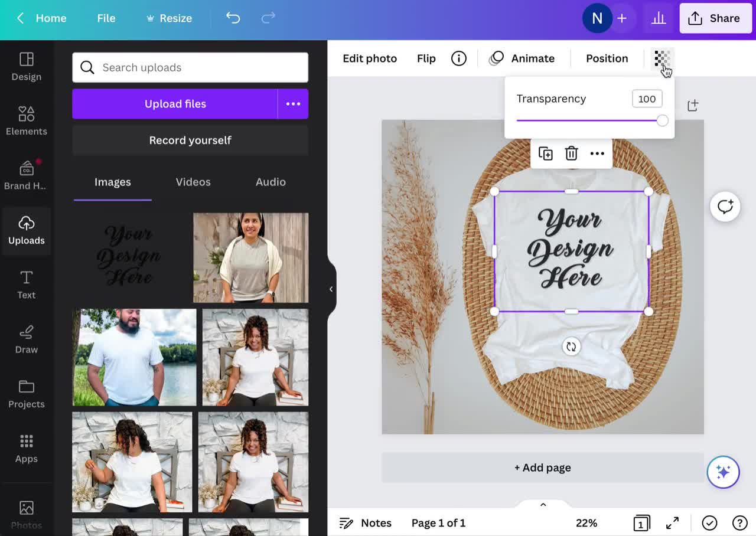The width and height of the screenshot is (756, 536).
Task: Open the Apps panel
Action: (x=26, y=449)
